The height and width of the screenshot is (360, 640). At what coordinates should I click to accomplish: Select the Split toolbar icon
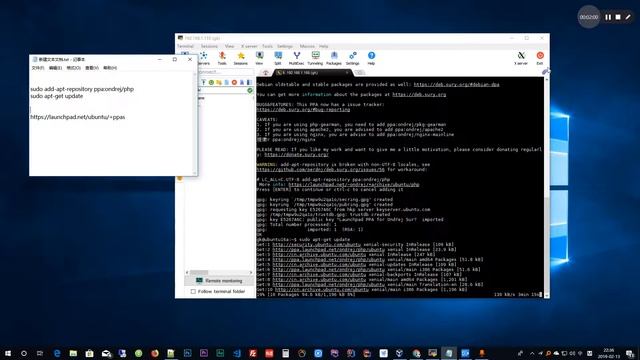[x=278, y=58]
